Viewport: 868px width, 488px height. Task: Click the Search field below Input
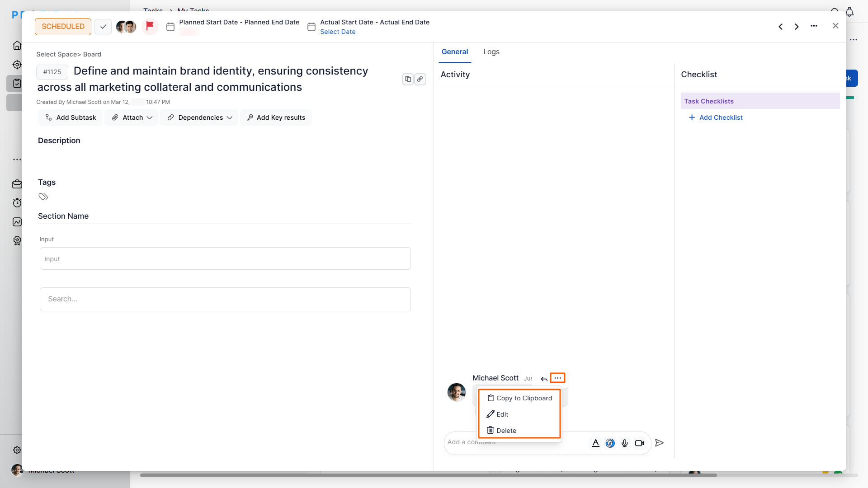click(x=225, y=299)
